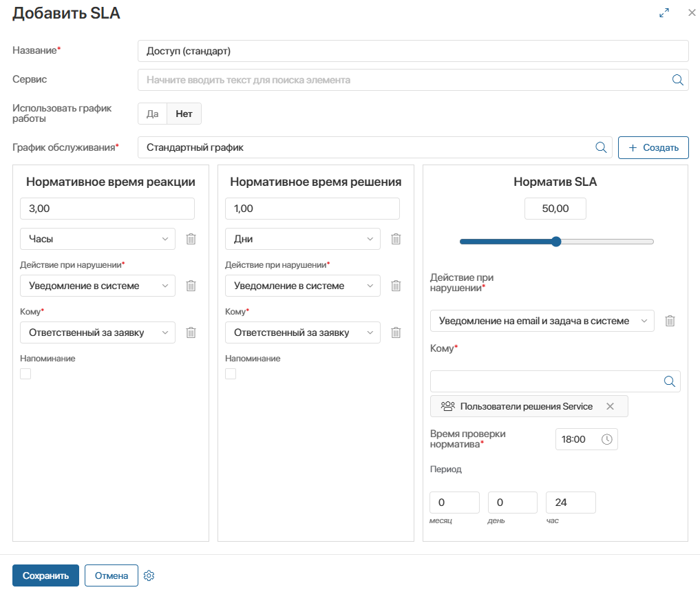Enable the Напоминание checkbox under время реакции
700x592 pixels.
[x=25, y=374]
